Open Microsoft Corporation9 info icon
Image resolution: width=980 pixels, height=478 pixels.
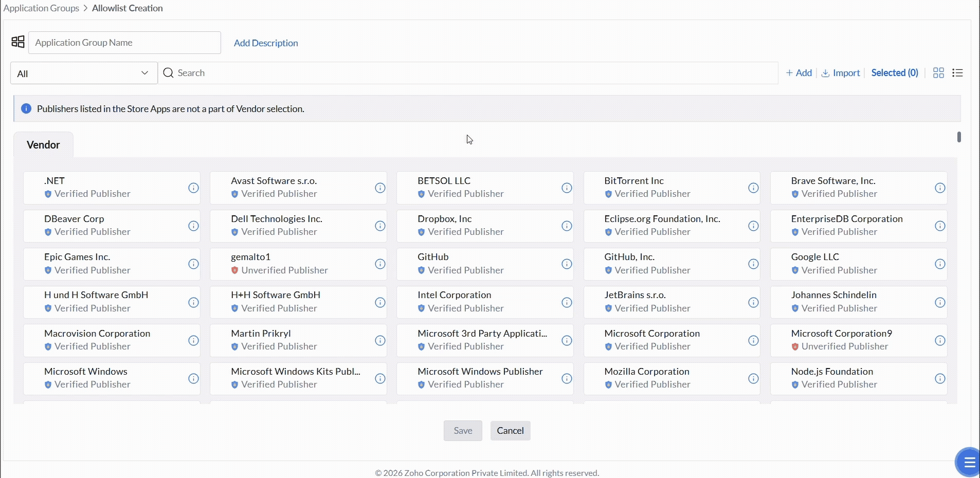click(x=940, y=340)
